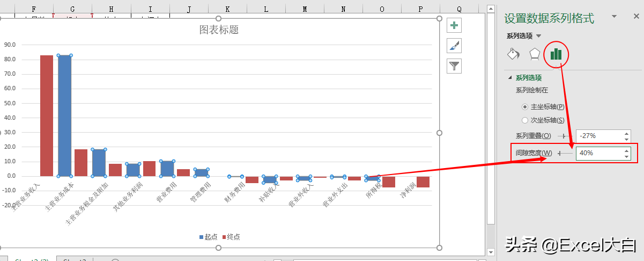Viewport: 644px width, 261px height.
Task: Click the 主营业务成本 axis label
Action: click(60, 197)
